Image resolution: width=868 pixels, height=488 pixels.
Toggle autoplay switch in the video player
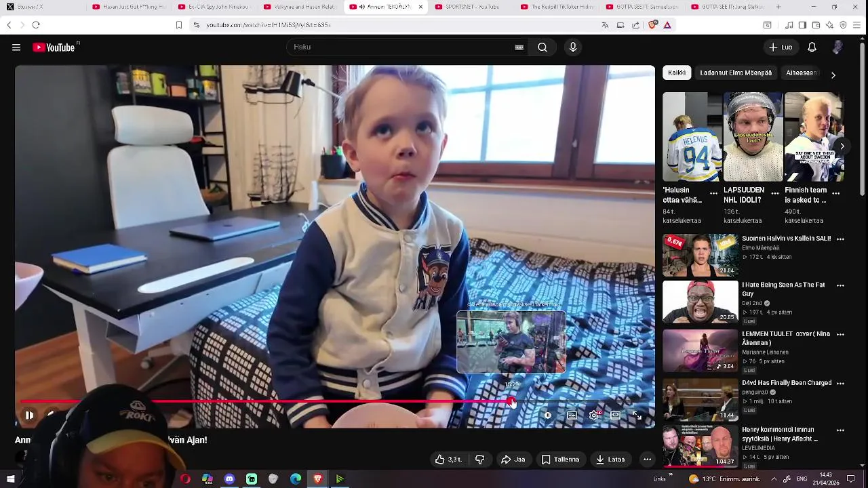point(548,415)
